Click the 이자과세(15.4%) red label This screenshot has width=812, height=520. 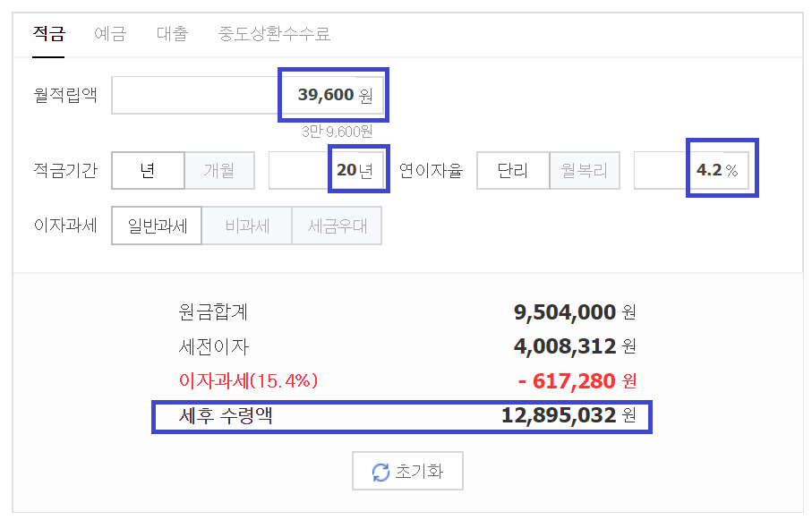248,381
